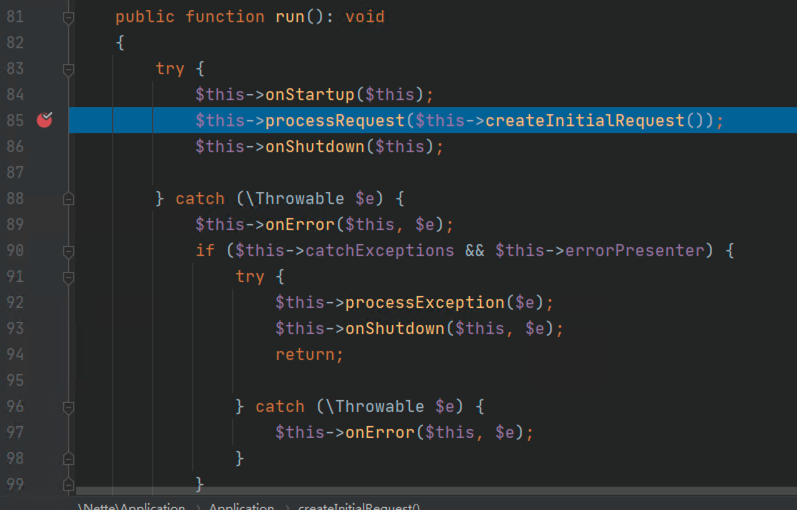Fold the nested try on line 91

click(68, 277)
